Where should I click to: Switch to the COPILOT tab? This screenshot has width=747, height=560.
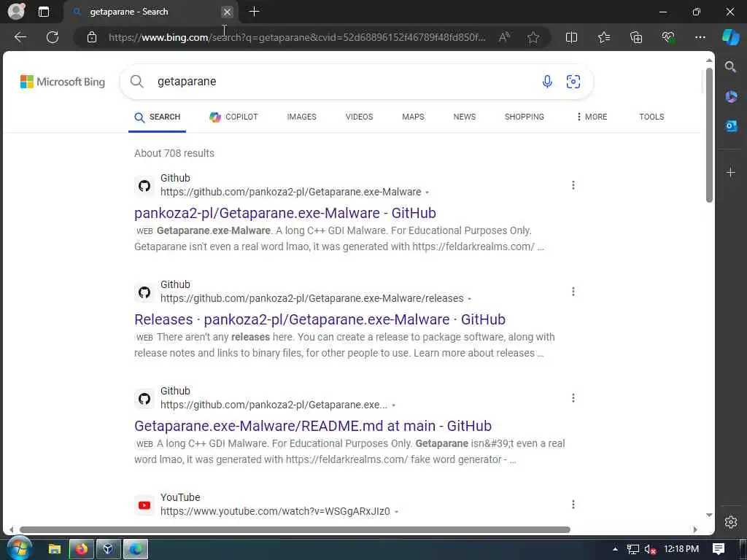click(233, 117)
